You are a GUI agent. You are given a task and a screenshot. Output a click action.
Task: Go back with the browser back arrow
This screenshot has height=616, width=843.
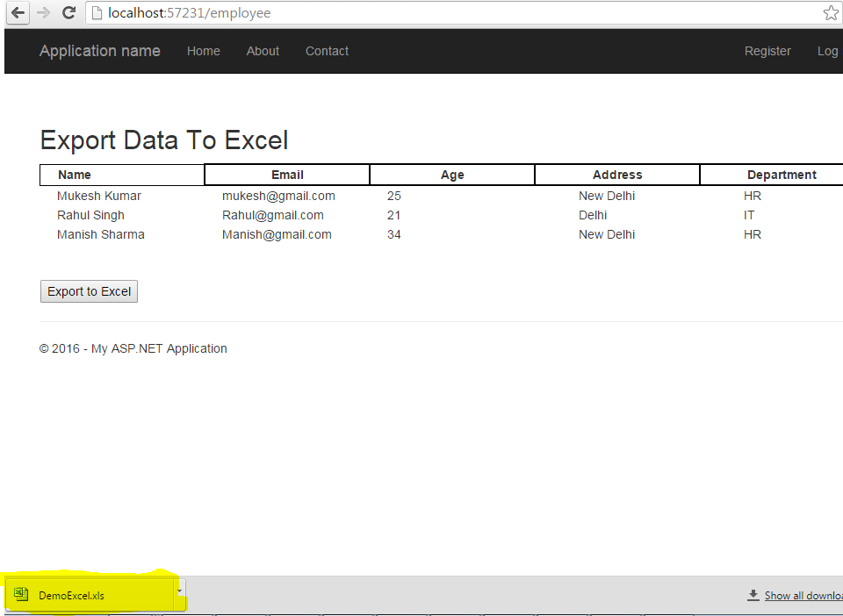18,12
